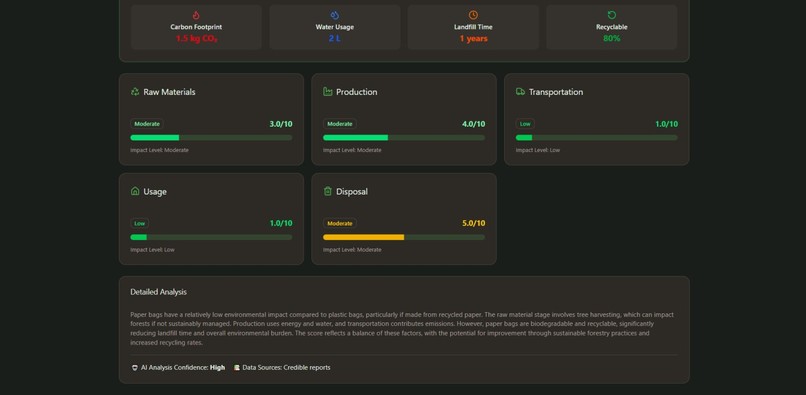Click the Low badge in Transportation

click(525, 124)
